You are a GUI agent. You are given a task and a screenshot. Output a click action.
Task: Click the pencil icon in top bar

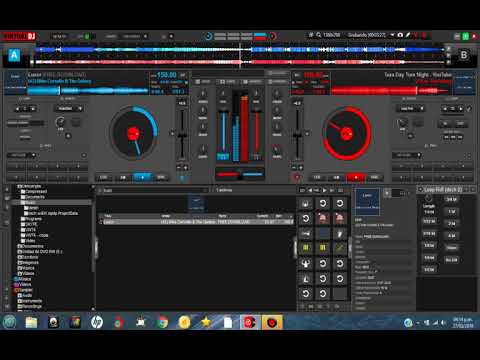pyautogui.click(x=408, y=35)
